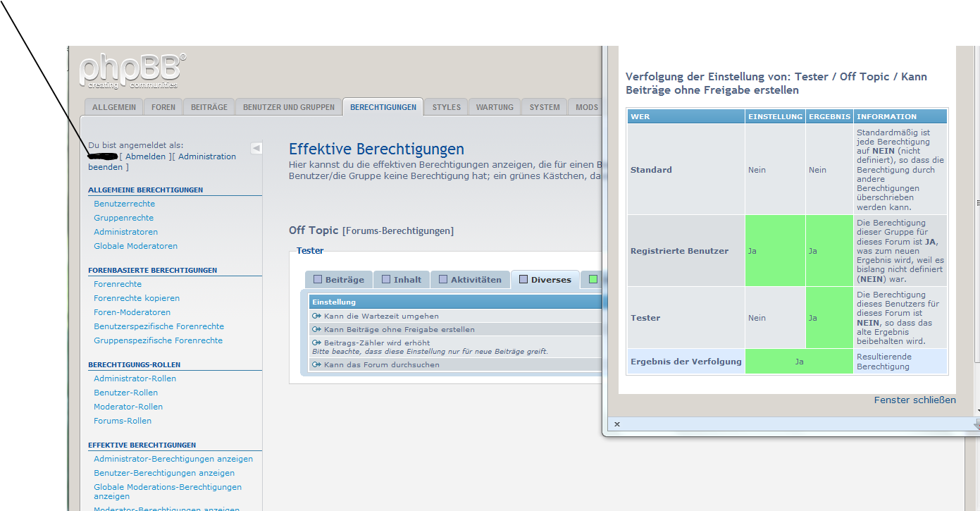The width and height of the screenshot is (980, 511).
Task: Switch to the Beiträge permissions tab
Action: [x=338, y=280]
